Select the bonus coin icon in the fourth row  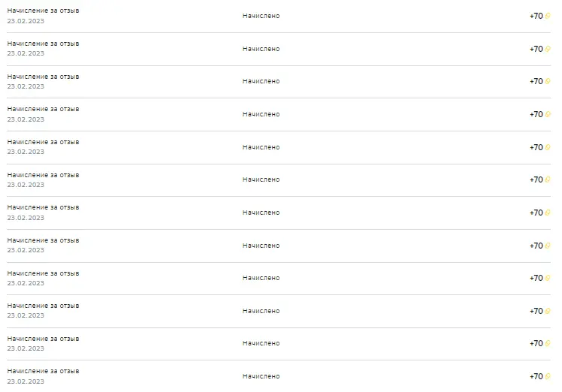click(x=548, y=114)
